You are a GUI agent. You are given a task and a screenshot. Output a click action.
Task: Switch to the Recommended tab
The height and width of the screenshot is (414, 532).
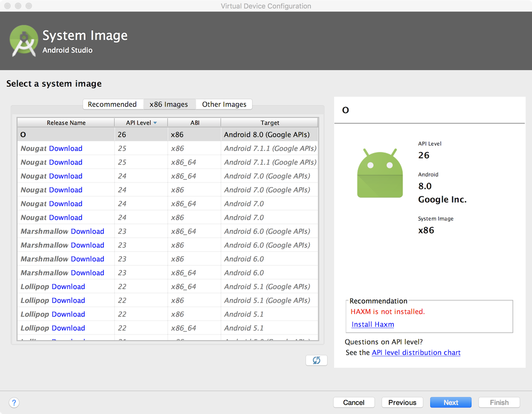(112, 104)
